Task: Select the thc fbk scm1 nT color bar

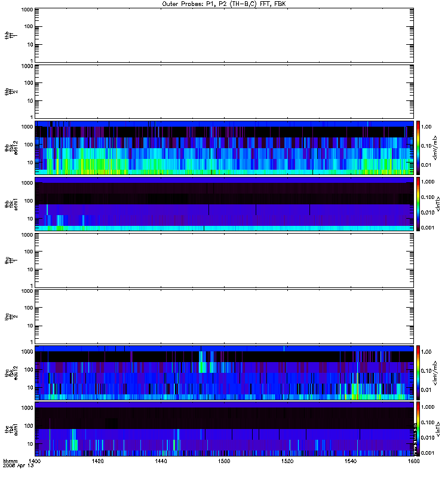Action: tap(418, 429)
